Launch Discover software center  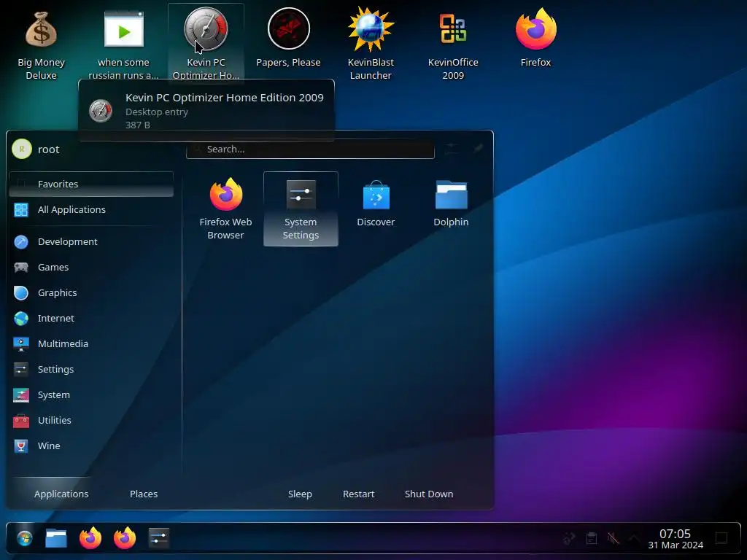[376, 204]
